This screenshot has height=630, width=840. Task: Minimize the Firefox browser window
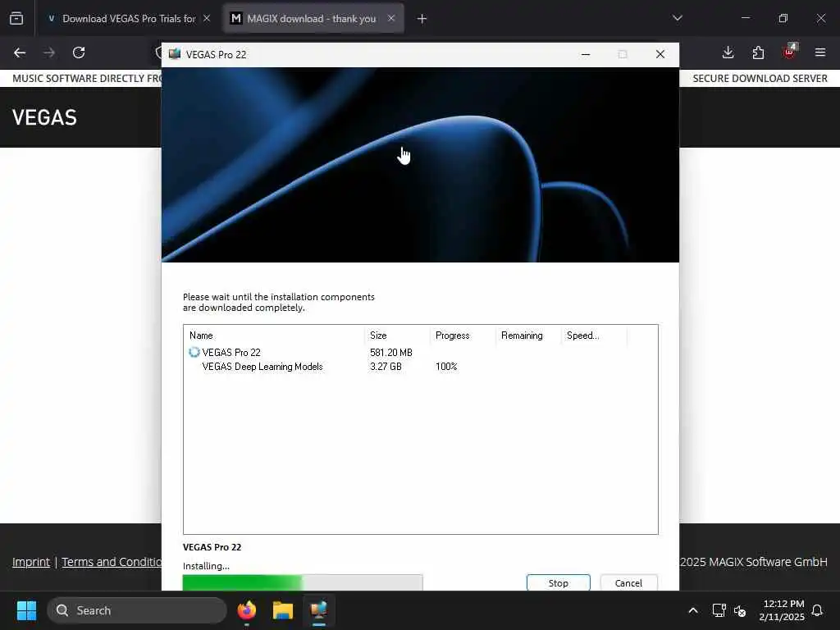tap(745, 18)
